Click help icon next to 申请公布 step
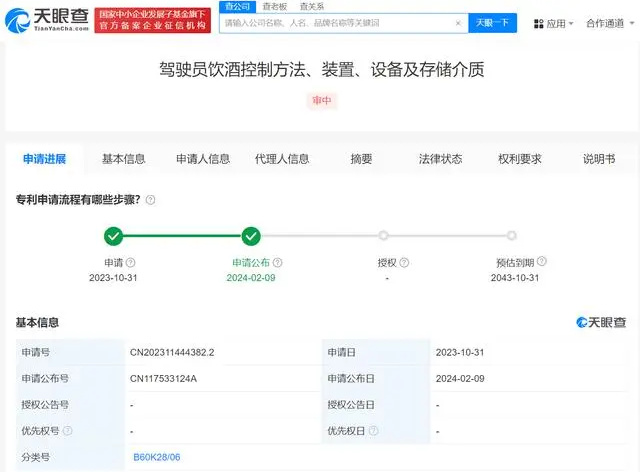The image size is (640, 472). tap(278, 263)
